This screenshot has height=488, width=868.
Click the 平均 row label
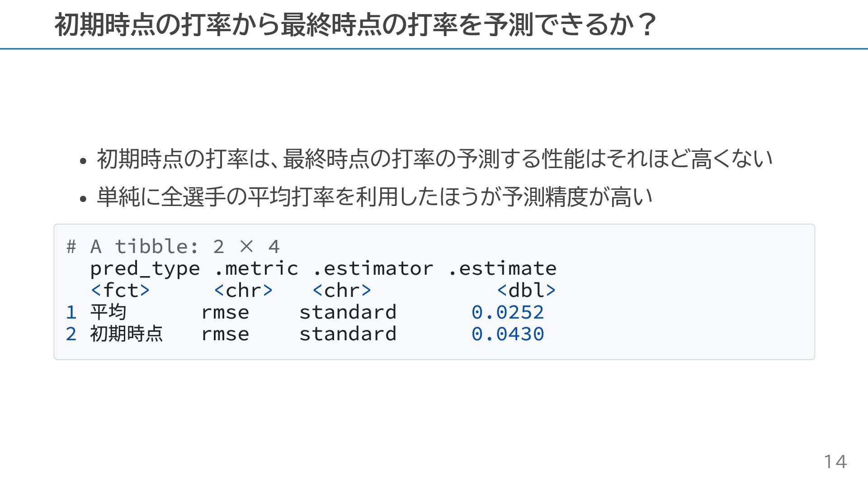tap(108, 312)
